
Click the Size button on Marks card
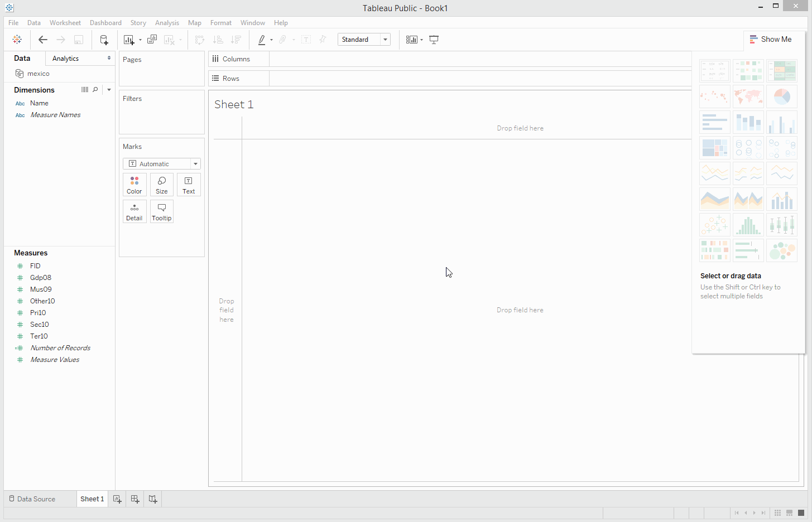click(x=162, y=185)
